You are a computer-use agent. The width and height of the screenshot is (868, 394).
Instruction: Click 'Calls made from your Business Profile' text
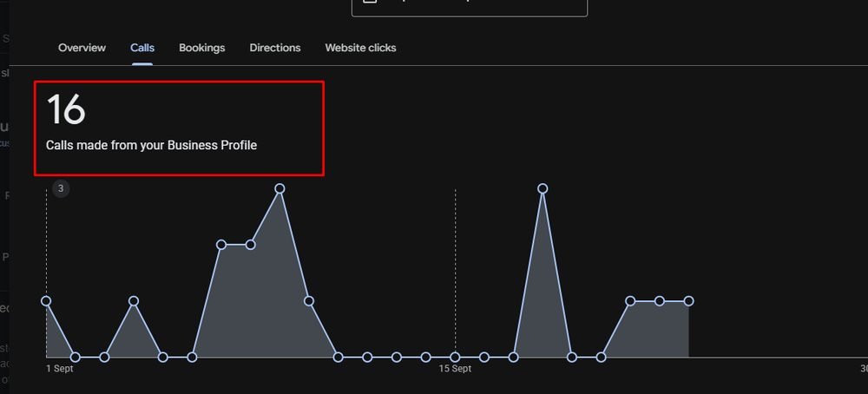tap(151, 146)
